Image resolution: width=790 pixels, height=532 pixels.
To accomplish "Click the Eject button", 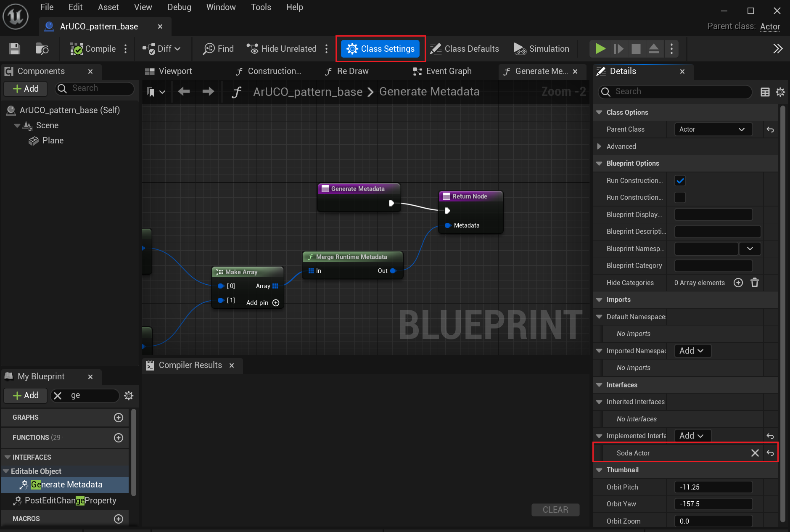I will point(654,49).
